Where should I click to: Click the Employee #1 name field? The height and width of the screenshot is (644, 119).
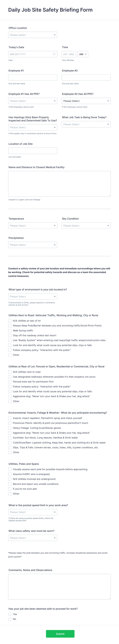(33, 77)
